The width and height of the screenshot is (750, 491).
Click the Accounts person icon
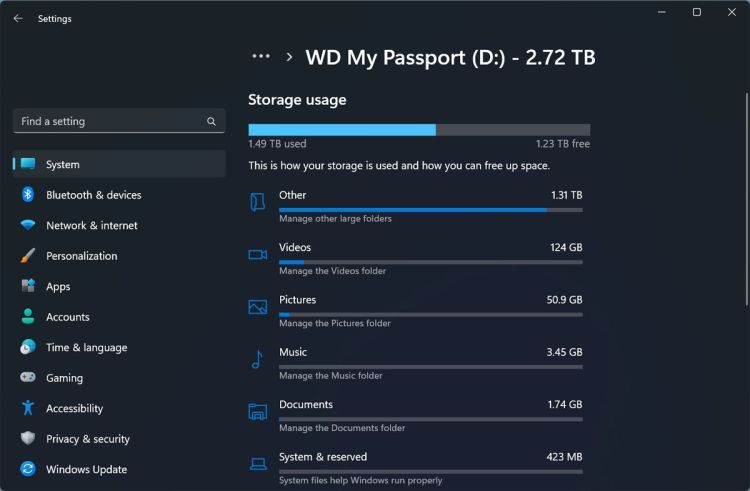pyautogui.click(x=28, y=317)
